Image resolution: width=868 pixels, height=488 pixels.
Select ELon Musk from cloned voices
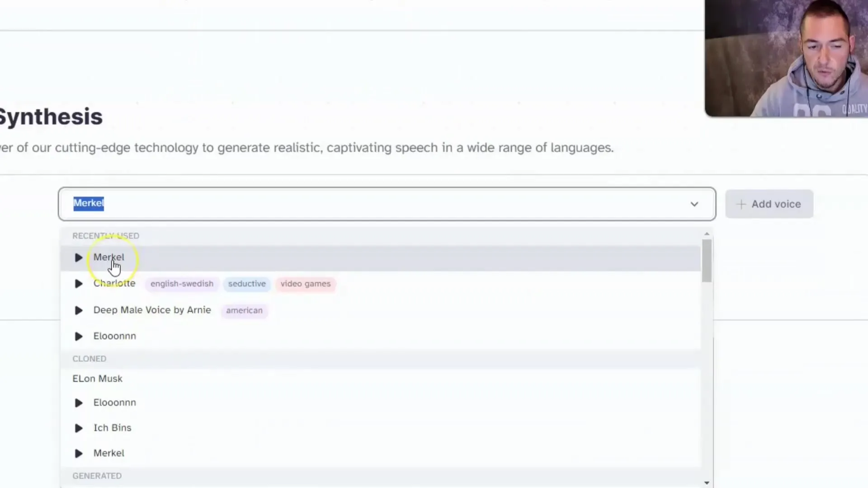click(97, 378)
